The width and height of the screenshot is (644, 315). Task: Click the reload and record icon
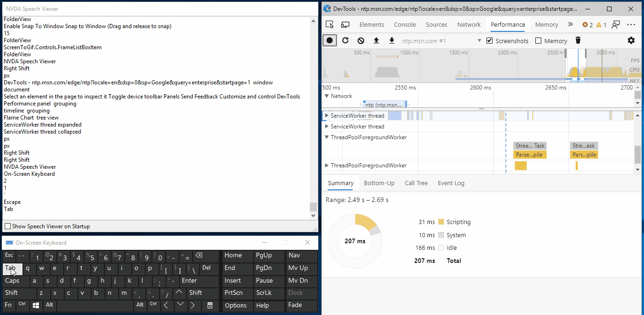click(345, 40)
